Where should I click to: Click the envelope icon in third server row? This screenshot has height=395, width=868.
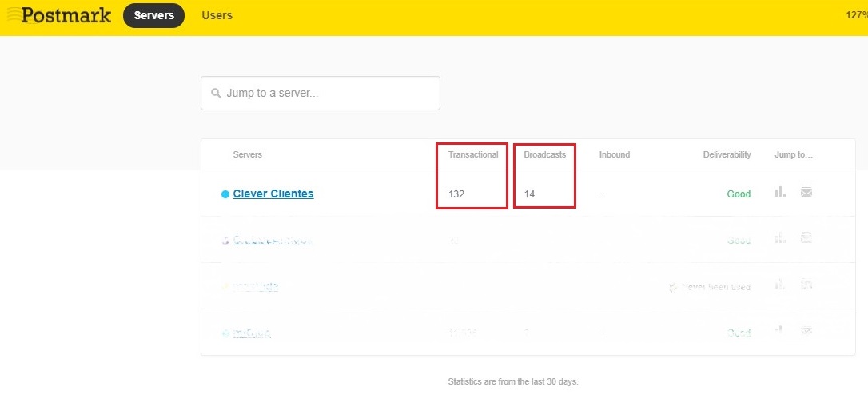pyautogui.click(x=806, y=285)
